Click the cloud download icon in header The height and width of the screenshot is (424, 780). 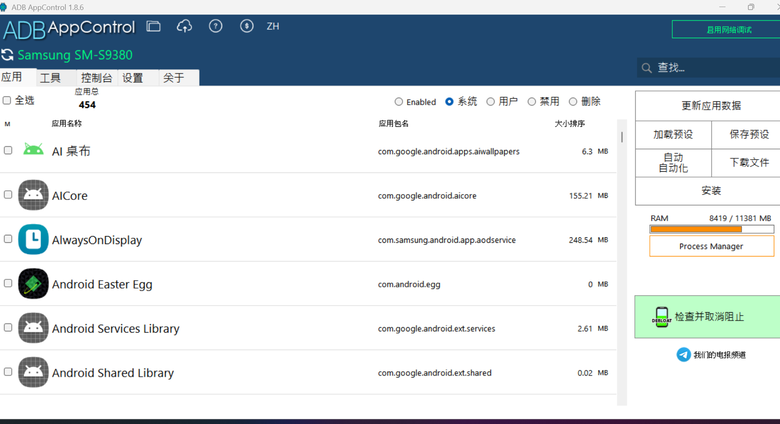click(x=185, y=26)
